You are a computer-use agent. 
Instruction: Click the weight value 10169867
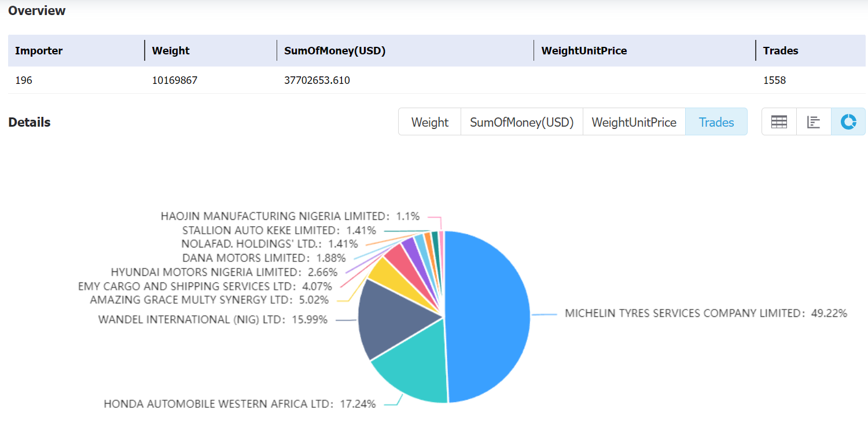pyautogui.click(x=175, y=80)
